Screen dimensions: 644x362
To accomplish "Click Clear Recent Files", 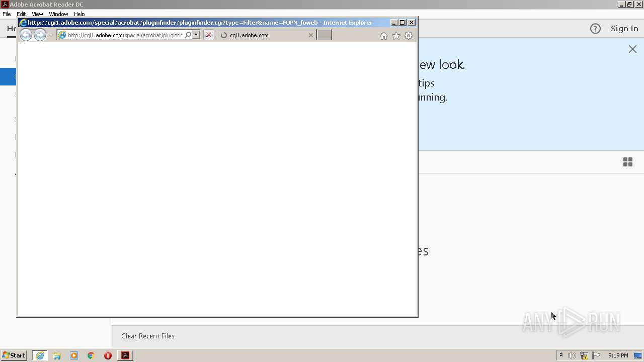I will coord(148,336).
